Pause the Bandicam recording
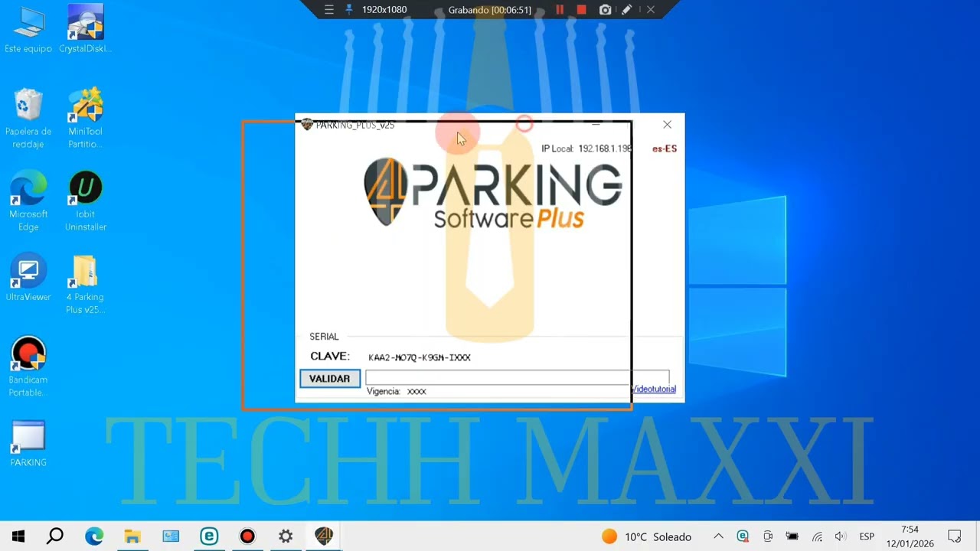The height and width of the screenshot is (551, 980). click(560, 10)
